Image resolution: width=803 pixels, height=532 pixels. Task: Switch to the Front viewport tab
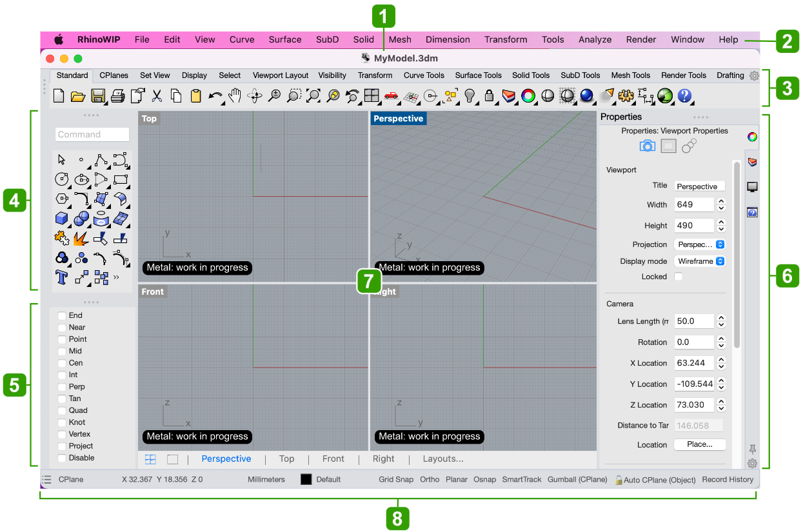[333, 459]
